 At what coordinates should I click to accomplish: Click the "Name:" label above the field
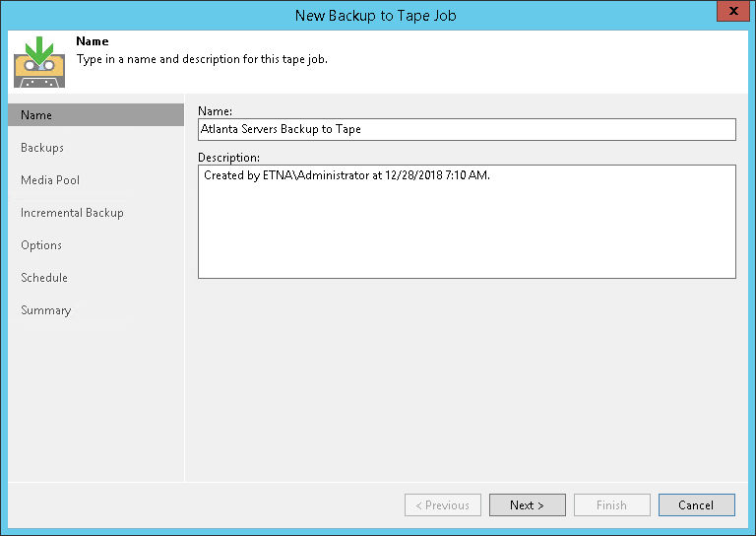click(x=215, y=111)
